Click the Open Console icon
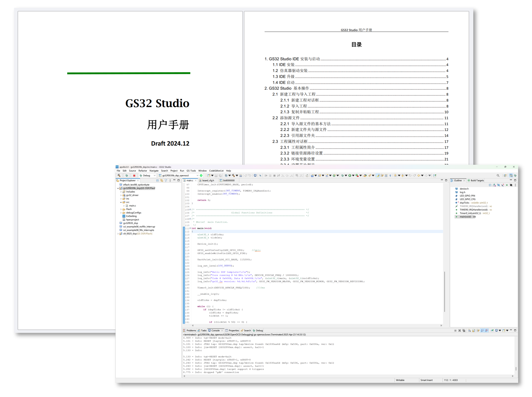Viewport: 532px width, 397px height. (x=504, y=330)
